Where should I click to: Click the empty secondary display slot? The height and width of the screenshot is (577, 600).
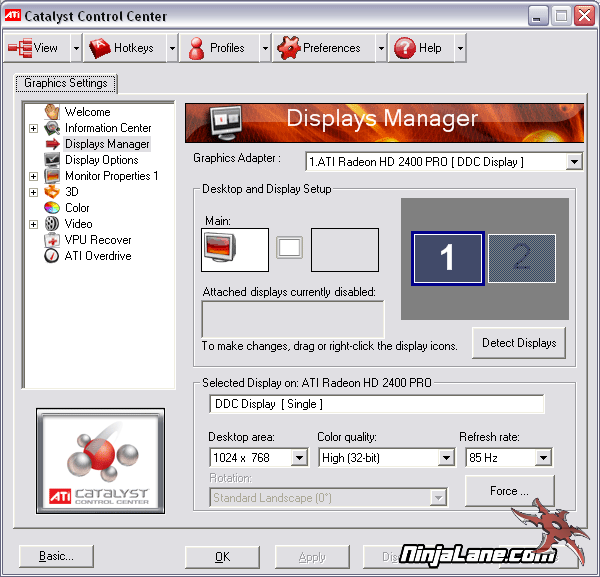(x=345, y=250)
